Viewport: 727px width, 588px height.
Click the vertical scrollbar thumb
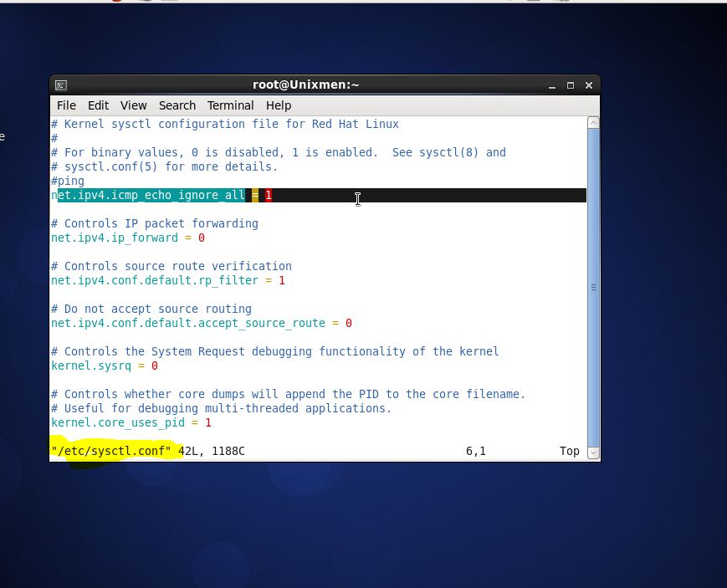pos(593,288)
